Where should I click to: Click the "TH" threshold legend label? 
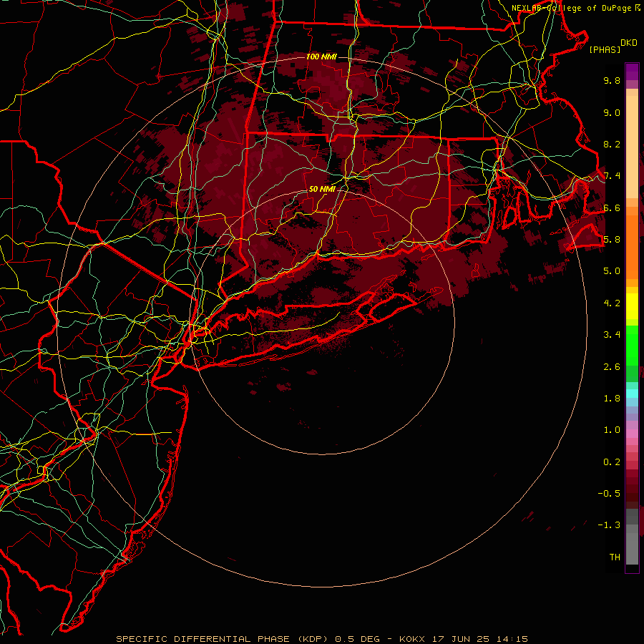point(615,557)
